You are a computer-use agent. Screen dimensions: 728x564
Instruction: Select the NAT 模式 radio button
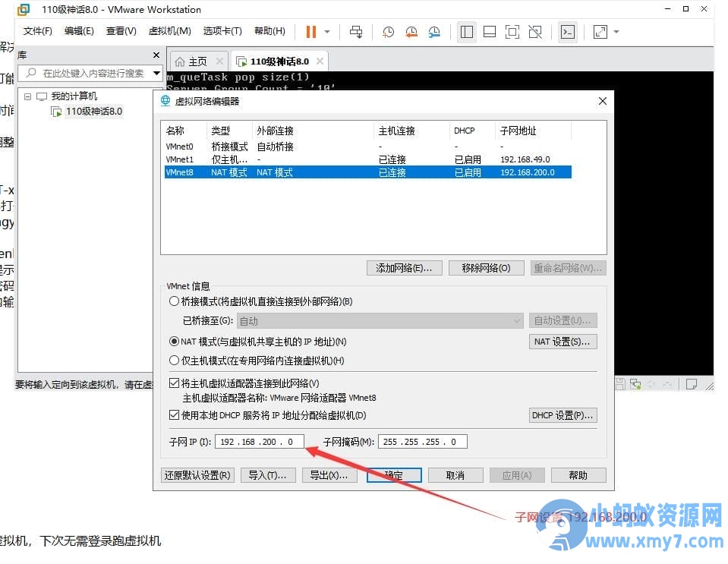tap(174, 342)
